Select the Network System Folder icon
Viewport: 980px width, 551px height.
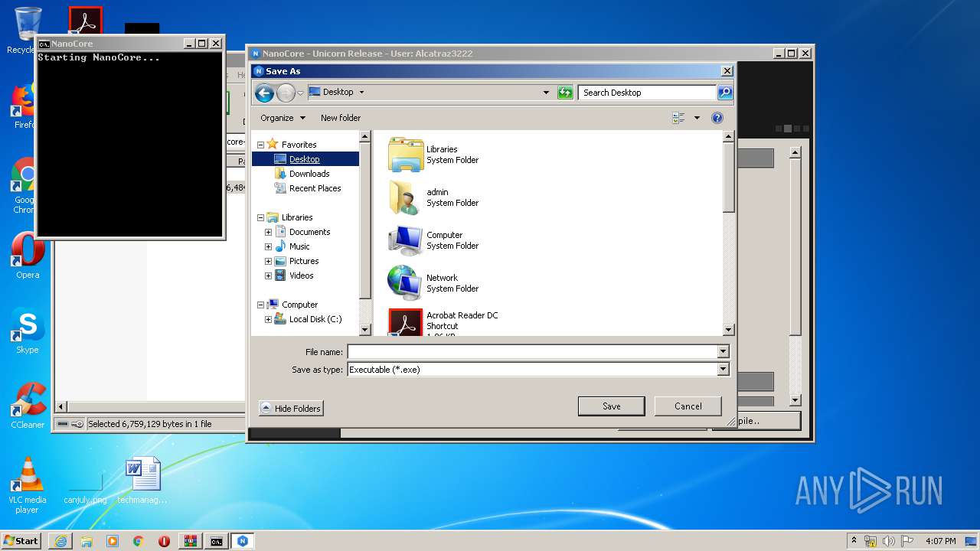(405, 283)
